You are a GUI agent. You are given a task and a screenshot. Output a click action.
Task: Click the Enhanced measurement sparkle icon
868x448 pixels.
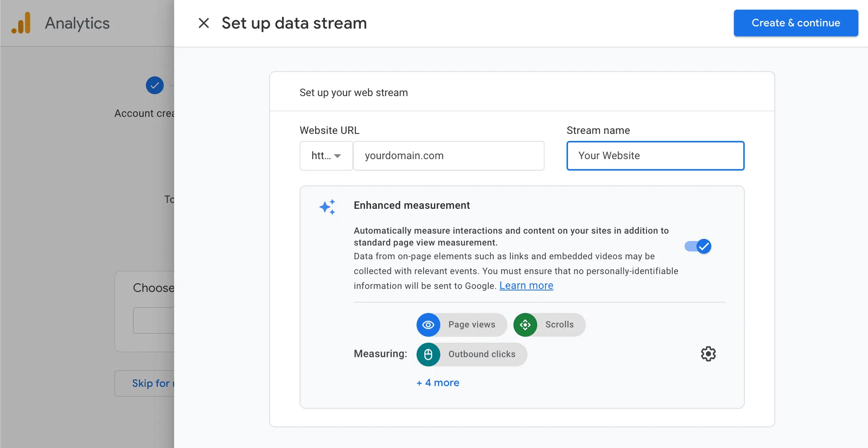click(x=327, y=207)
